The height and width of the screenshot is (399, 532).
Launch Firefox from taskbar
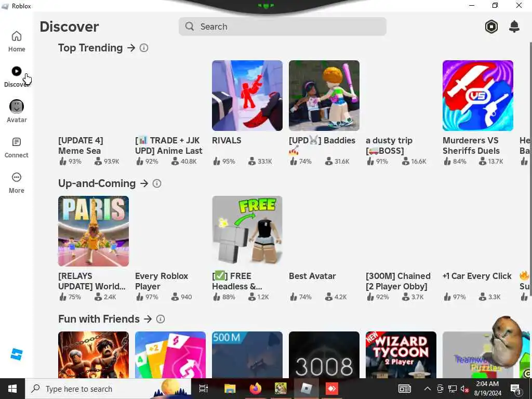(255, 389)
